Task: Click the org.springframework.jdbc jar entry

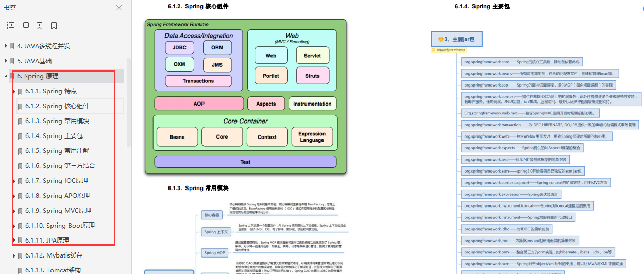Action: (507, 229)
